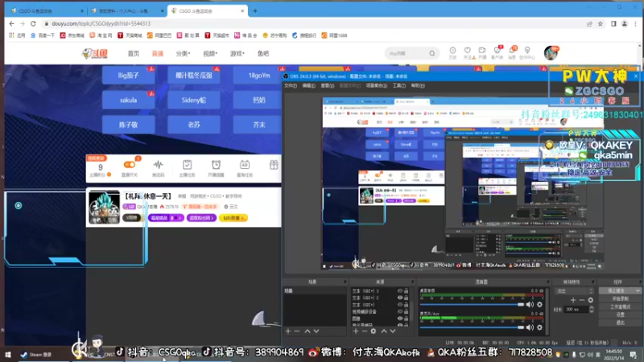
Task: Toggle lock on 文本 (GDI+) 3 source
Action: pyautogui.click(x=407, y=290)
